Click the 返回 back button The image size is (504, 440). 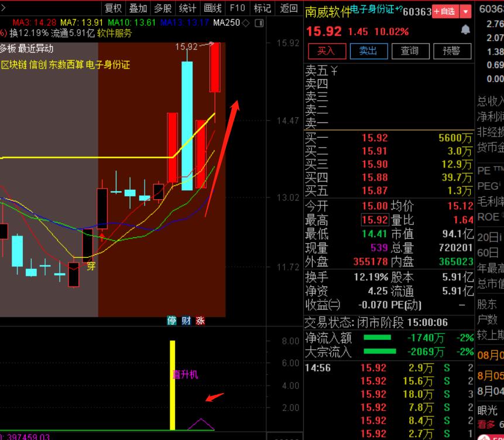(x=289, y=8)
